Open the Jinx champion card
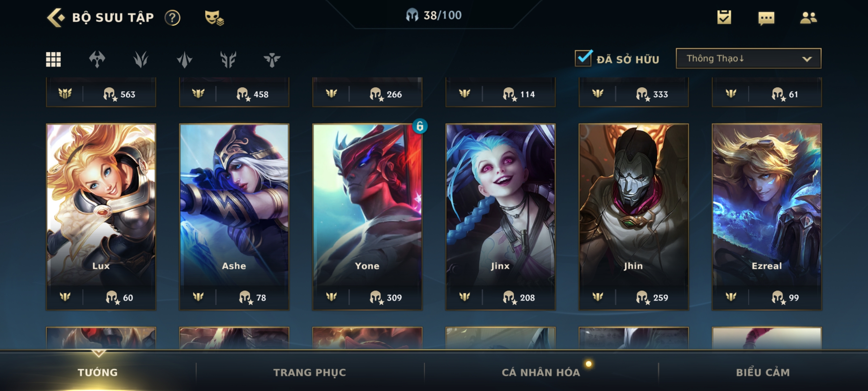Screen dimensions: 868x391 click(500, 216)
